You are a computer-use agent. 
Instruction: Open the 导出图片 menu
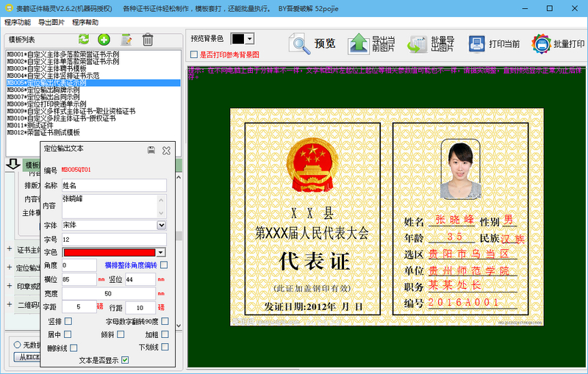[51, 23]
